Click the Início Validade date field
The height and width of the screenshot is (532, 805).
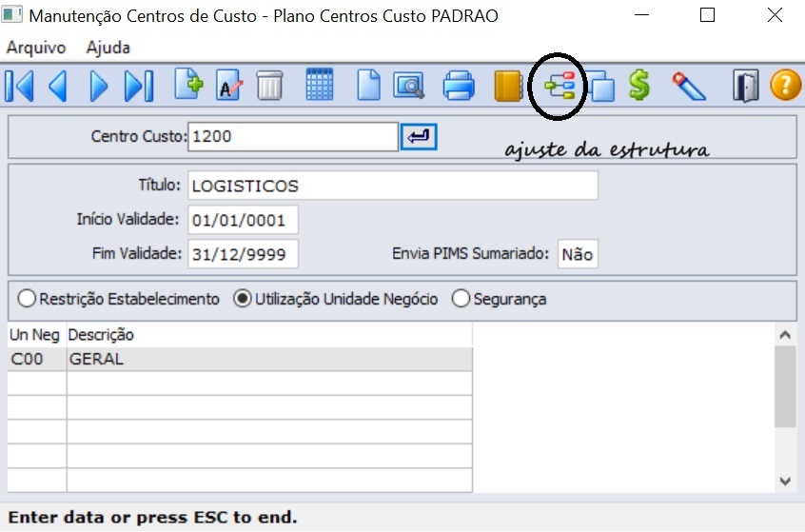coord(243,220)
